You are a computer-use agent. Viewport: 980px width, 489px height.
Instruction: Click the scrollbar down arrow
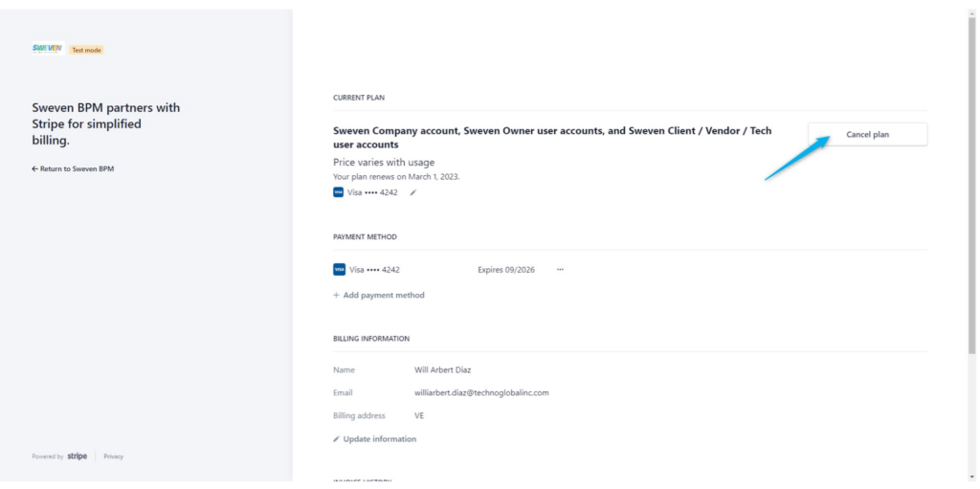point(972,478)
